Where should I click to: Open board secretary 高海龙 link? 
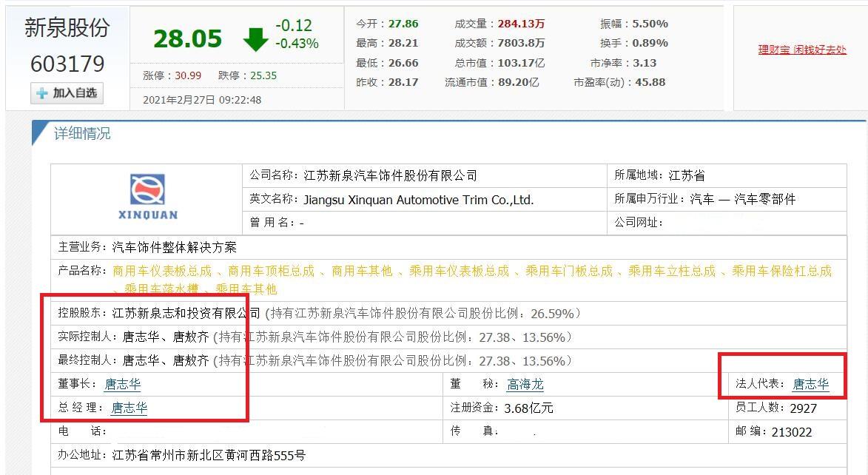(525, 384)
